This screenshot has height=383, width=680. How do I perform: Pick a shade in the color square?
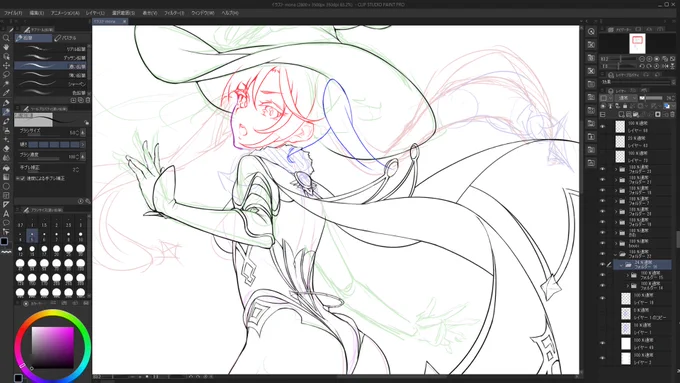(52, 347)
